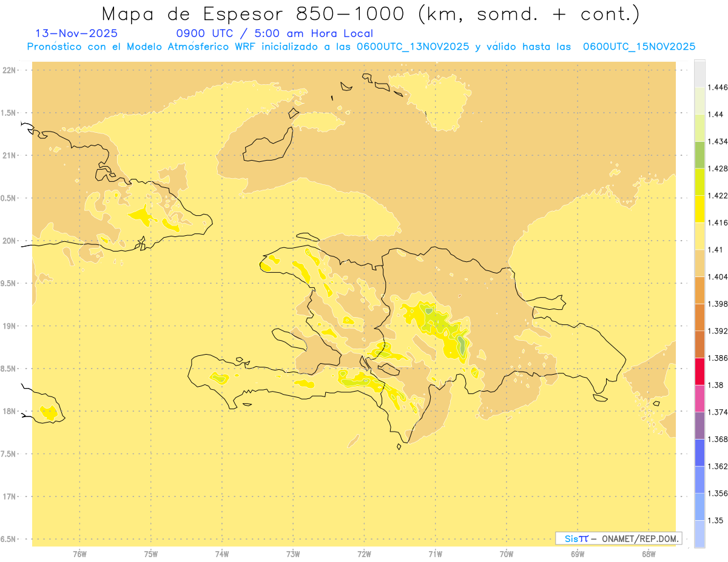Click the legend value 1.35
Image resolution: width=728 pixels, height=562 pixels.
click(715, 520)
